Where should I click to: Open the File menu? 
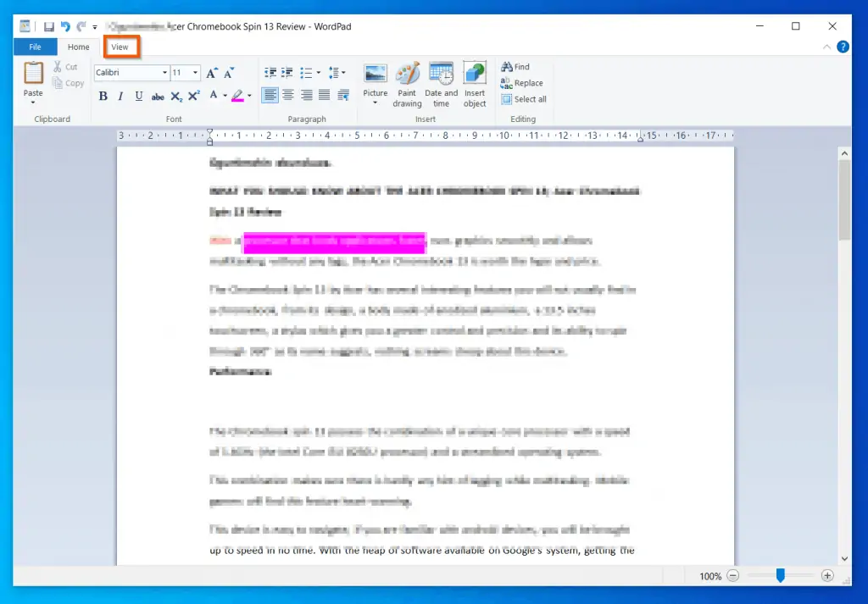[34, 47]
